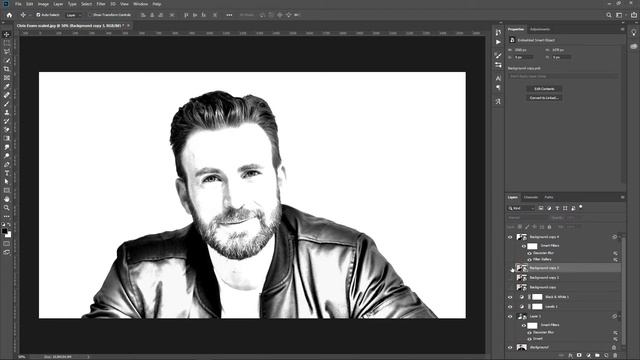Select the Zoom magnifier tool
This screenshot has height=360, width=640.
7,208
